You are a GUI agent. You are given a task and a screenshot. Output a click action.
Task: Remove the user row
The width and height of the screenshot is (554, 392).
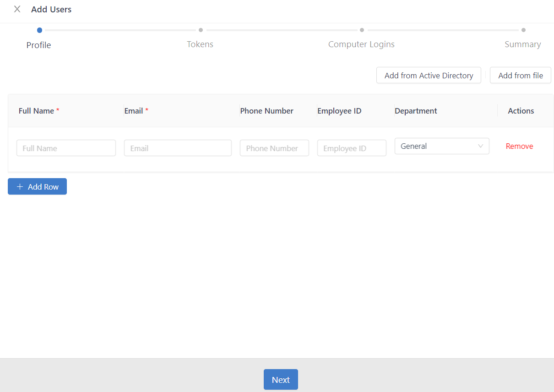(519, 146)
